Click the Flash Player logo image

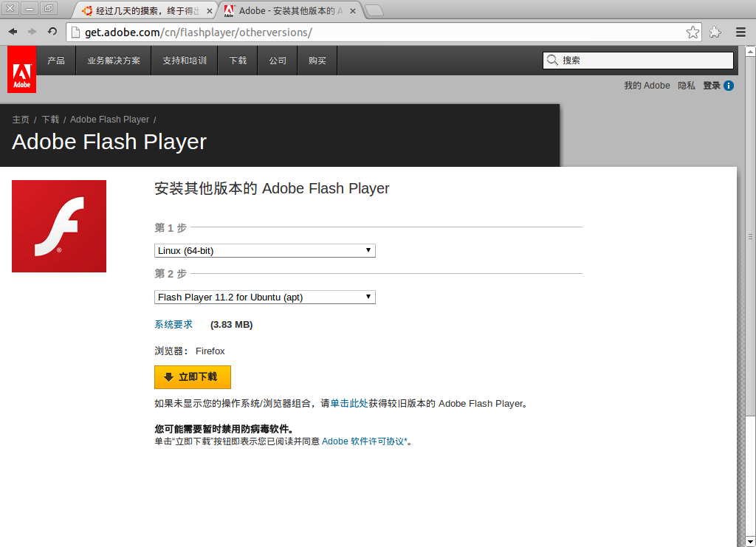pyautogui.click(x=59, y=226)
